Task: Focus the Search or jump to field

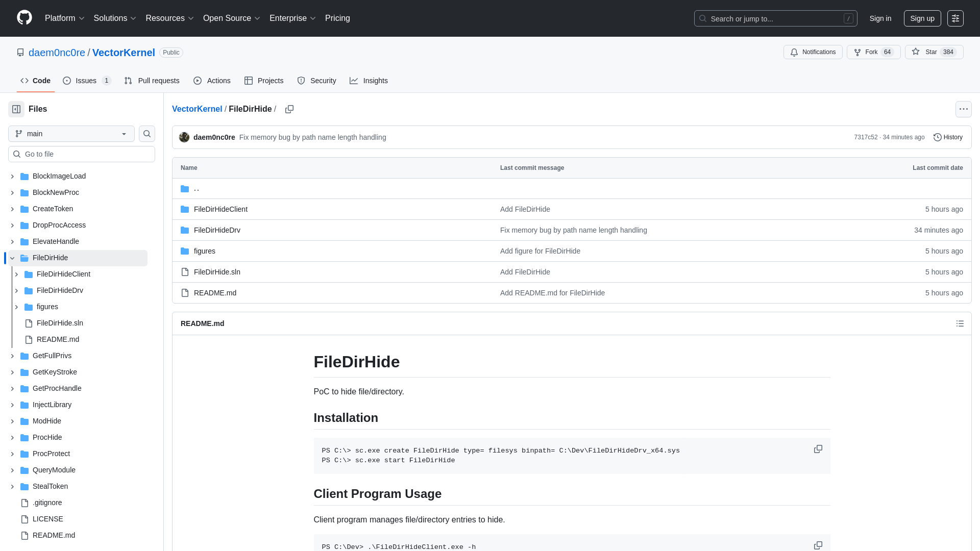Action: [x=775, y=18]
